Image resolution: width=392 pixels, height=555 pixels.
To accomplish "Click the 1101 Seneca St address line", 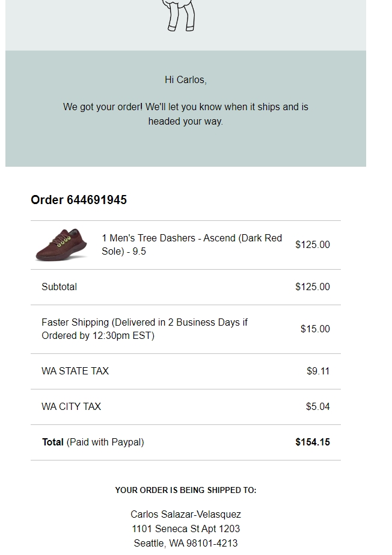I will (x=186, y=529).
